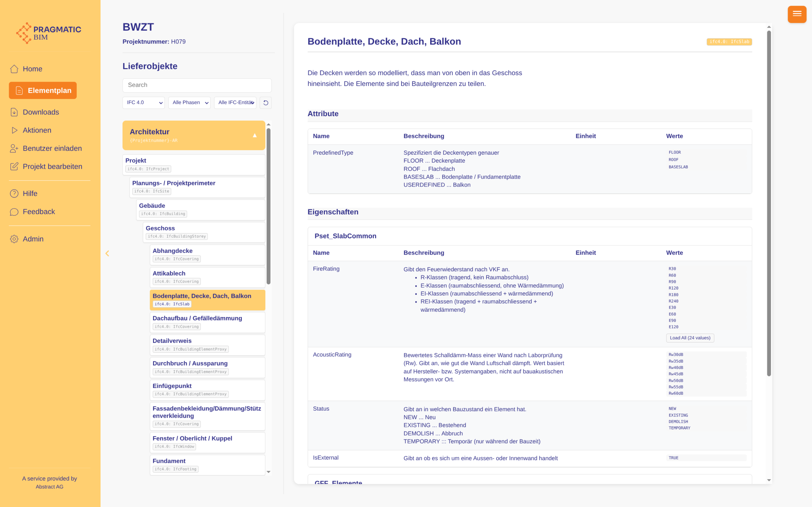The image size is (812, 507).
Task: Open the Alle Phasen dropdown
Action: (189, 103)
